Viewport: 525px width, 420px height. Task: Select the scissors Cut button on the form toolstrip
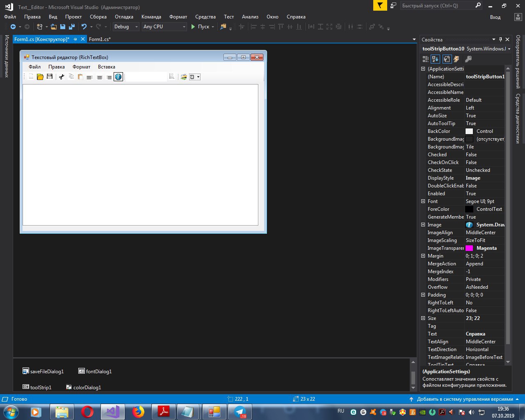[62, 77]
